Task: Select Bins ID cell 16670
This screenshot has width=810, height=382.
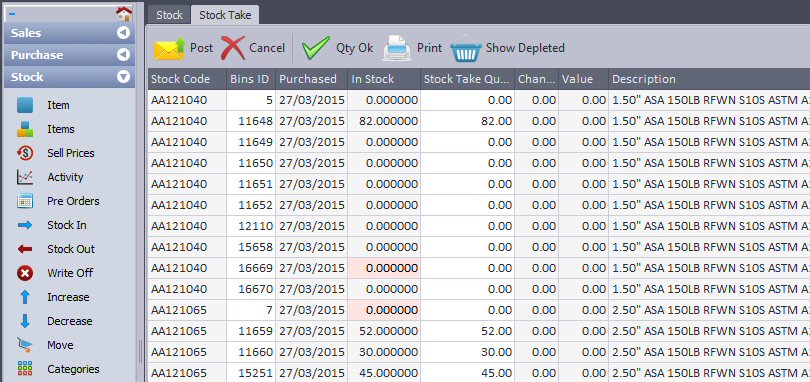Action: pos(251,289)
